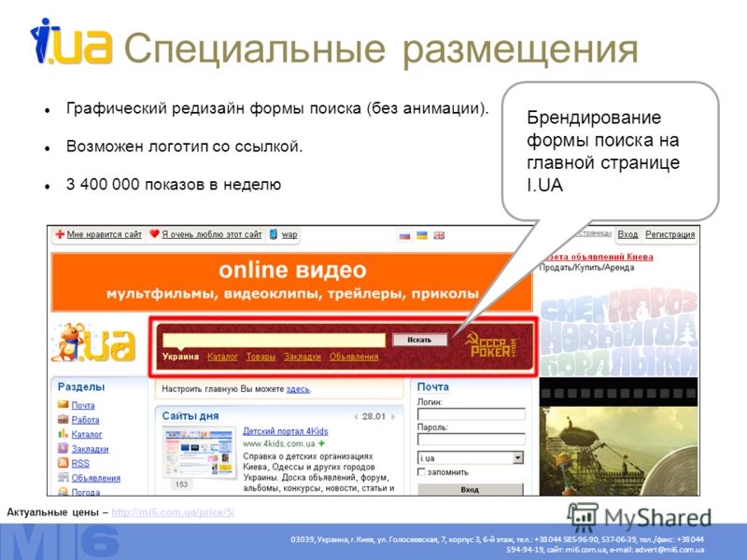Click the Вход link in the top-right corner
The image size is (747, 560).
pyautogui.click(x=627, y=234)
